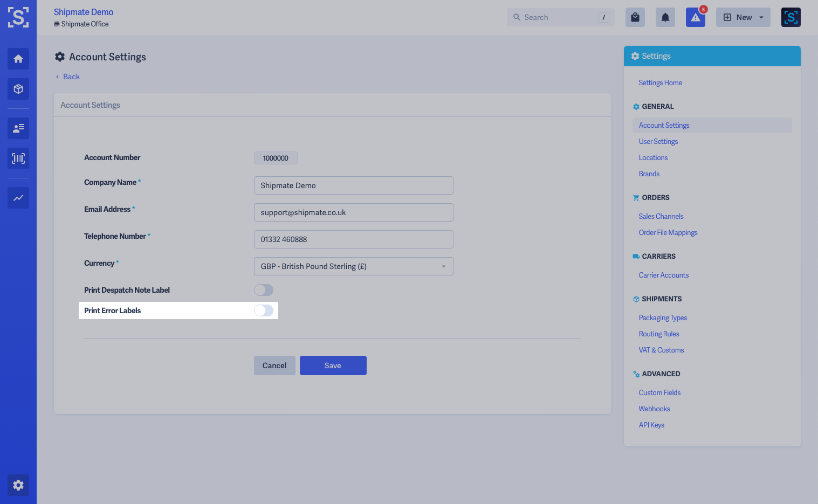Open Order File Mappings
The height and width of the screenshot is (504, 818).
(668, 232)
